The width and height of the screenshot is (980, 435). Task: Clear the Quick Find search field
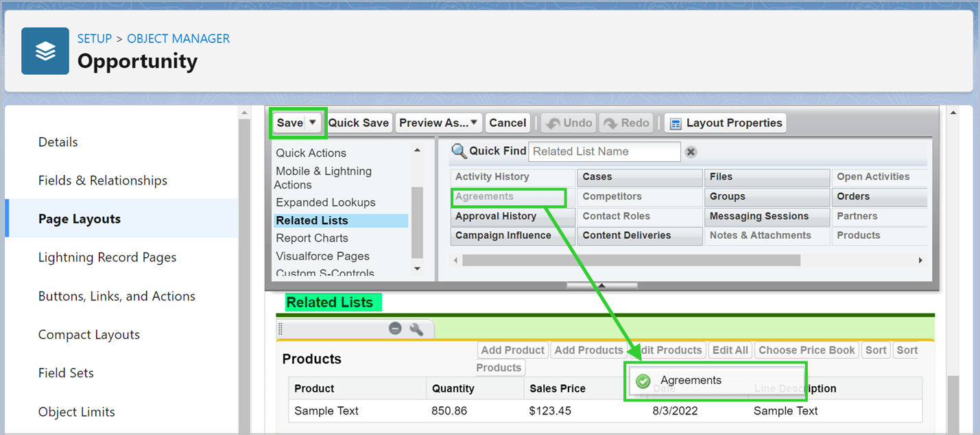pos(691,152)
